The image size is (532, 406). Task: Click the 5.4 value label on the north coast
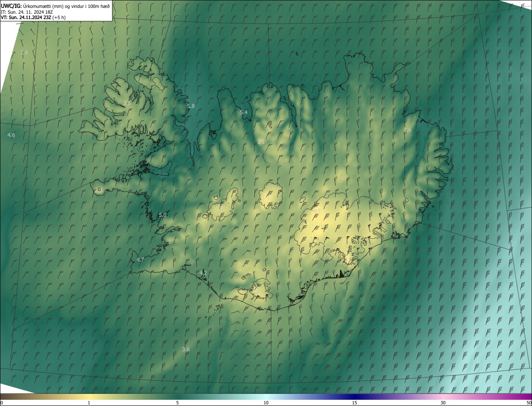[x=244, y=113]
